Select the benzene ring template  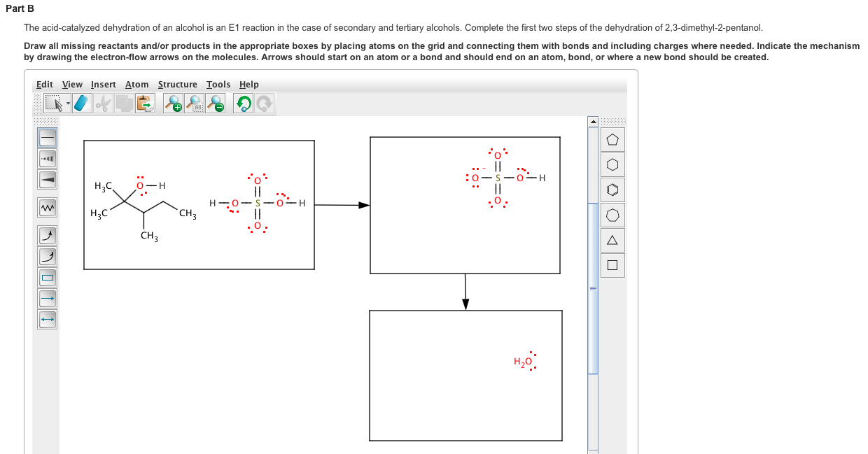pos(612,189)
